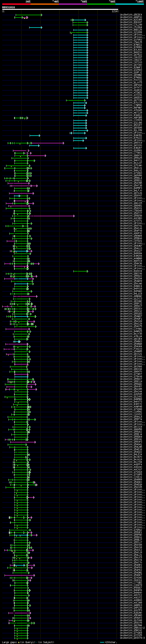Click the cyan ~100% identity legend segment

point(130,4)
